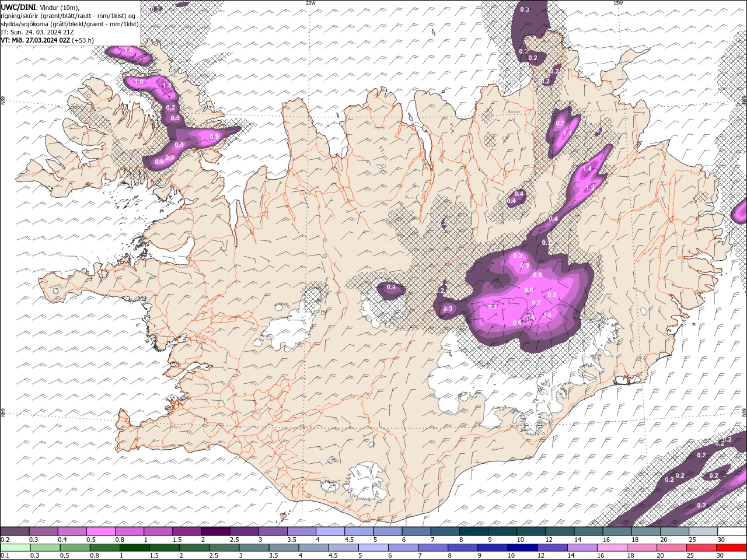Pick the 1.5 swatch in the upper legend

[x=186, y=531]
